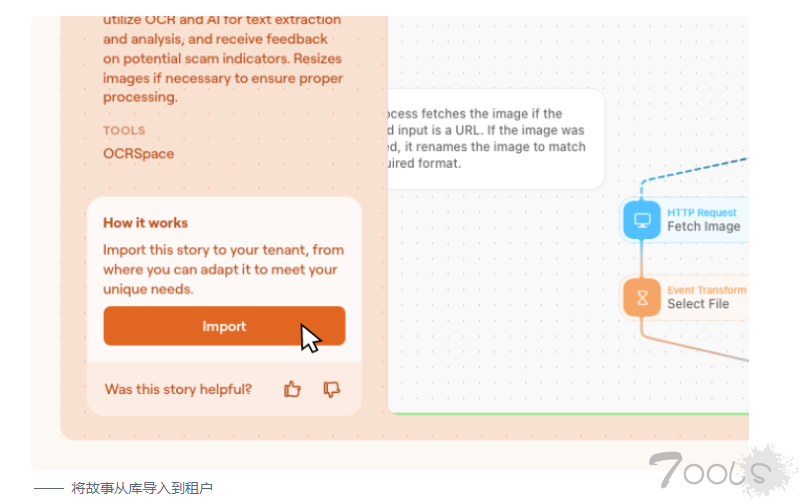Image resolution: width=804 pixels, height=504 pixels.
Task: Click the TOOLS section heading
Action: (124, 130)
